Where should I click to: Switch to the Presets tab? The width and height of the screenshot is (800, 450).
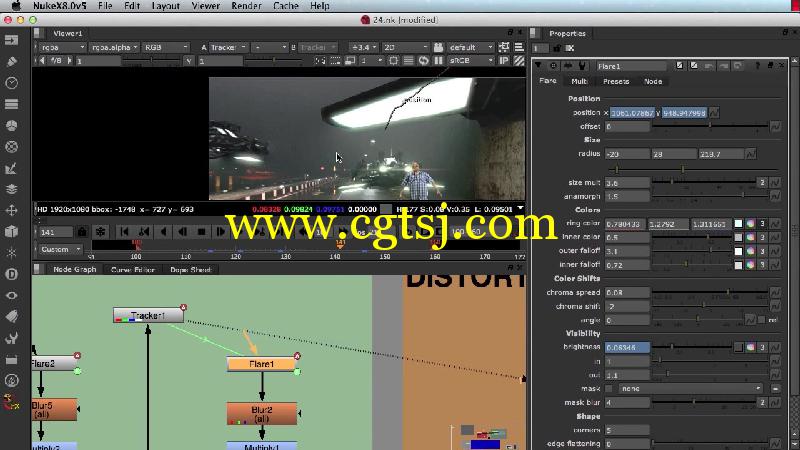(616, 82)
